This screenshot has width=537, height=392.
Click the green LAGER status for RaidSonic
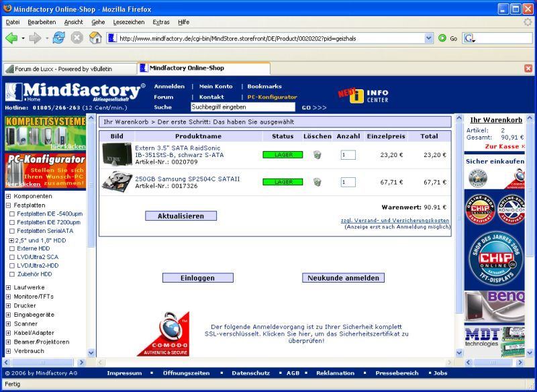(283, 155)
